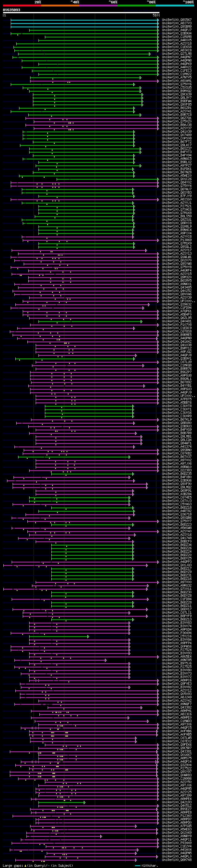Click the UniRef100_A4QPK9 label
The image size is (197, 868).
[177, 64]
